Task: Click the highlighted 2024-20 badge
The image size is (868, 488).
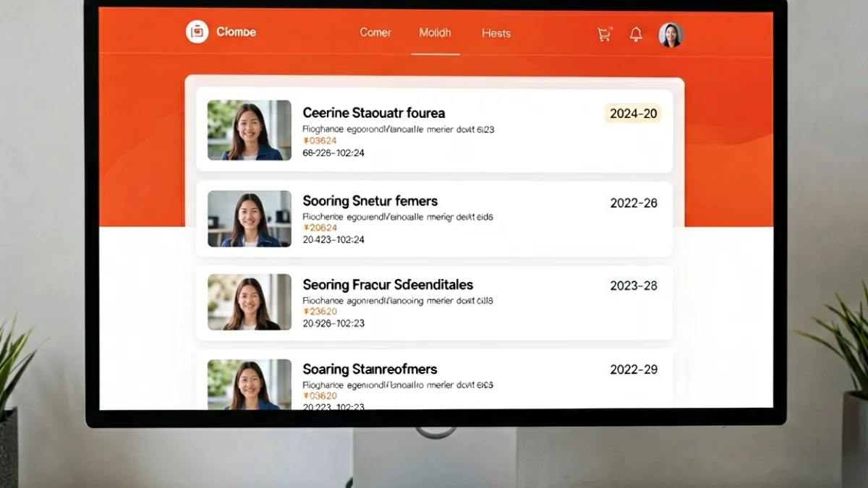Action: (633, 114)
